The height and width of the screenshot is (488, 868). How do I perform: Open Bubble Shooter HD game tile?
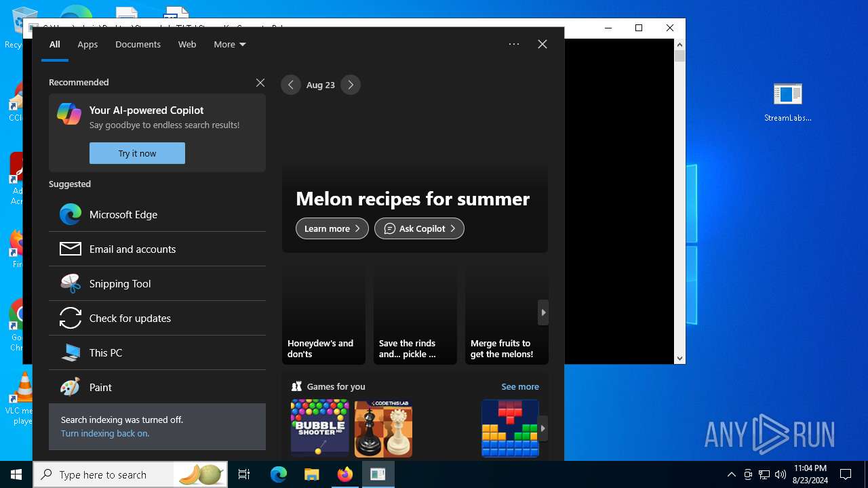(319, 428)
